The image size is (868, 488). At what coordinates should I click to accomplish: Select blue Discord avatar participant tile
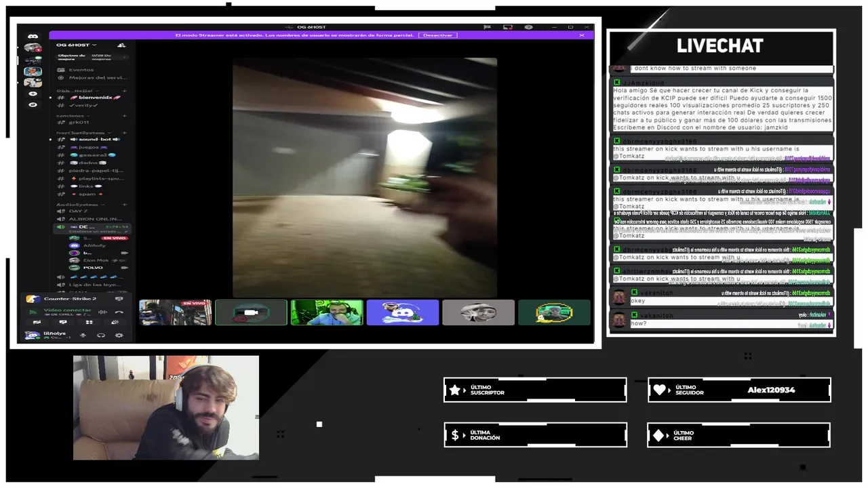pyautogui.click(x=403, y=312)
